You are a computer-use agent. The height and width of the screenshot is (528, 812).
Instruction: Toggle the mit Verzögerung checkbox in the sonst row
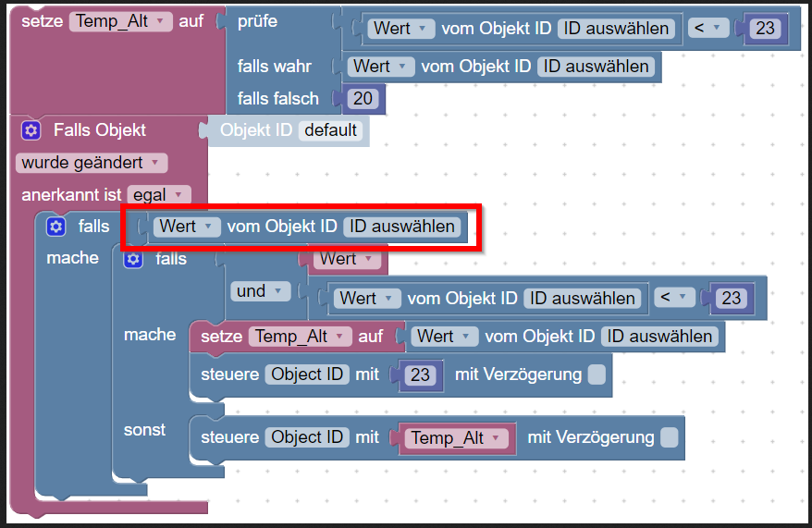[x=669, y=437]
